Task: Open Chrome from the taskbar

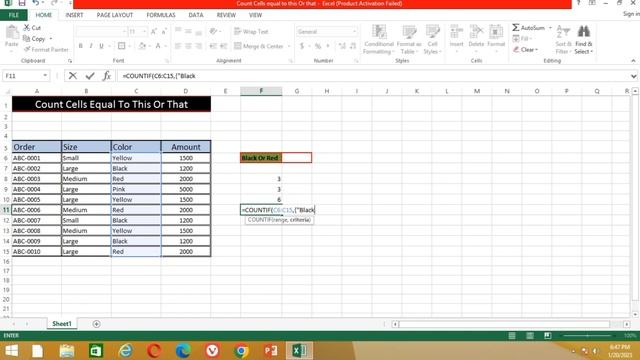Action: click(x=241, y=351)
